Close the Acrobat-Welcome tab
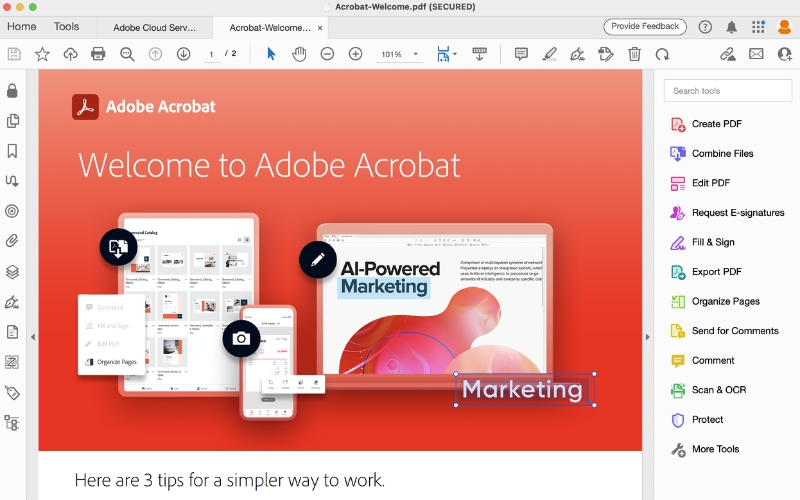 coord(320,28)
